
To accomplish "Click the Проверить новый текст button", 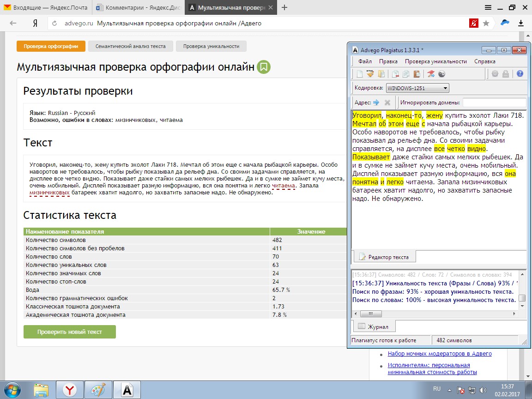I will click(70, 332).
